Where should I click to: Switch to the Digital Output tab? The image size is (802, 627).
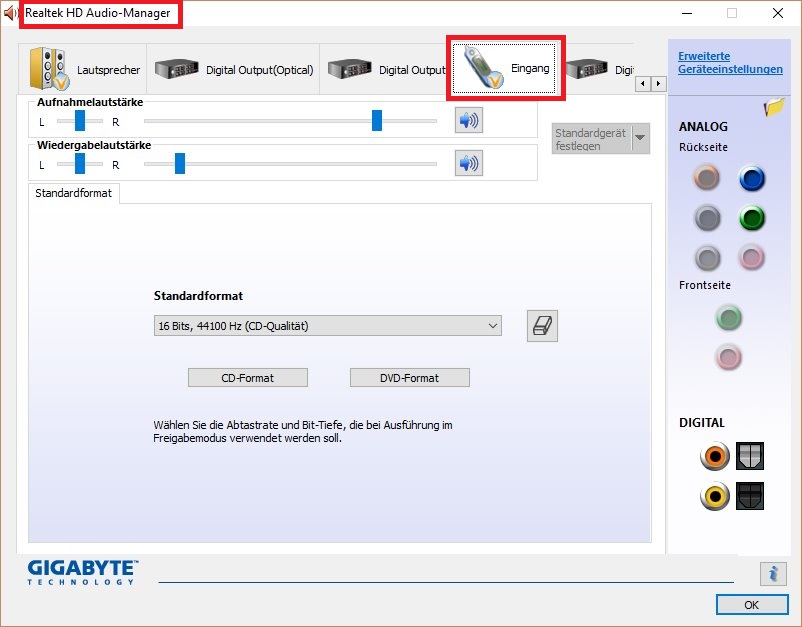384,69
